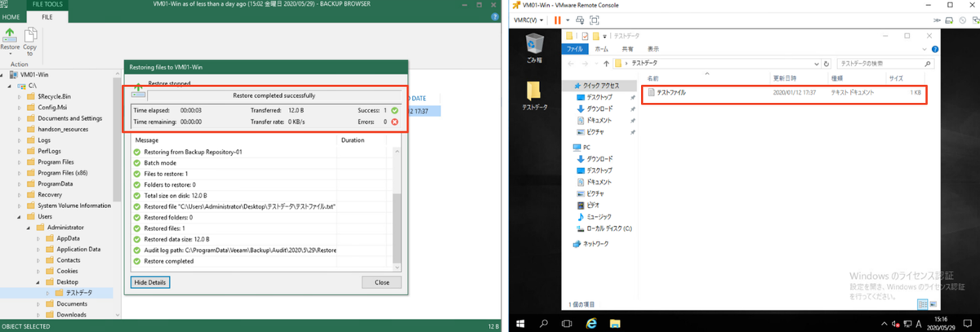Expand the Program Files folder node
The height and width of the screenshot is (332, 980).
coord(20,162)
